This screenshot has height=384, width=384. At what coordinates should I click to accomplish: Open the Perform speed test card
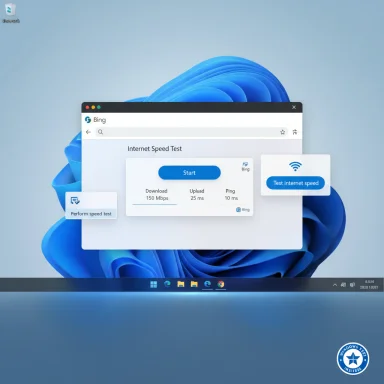click(x=91, y=205)
